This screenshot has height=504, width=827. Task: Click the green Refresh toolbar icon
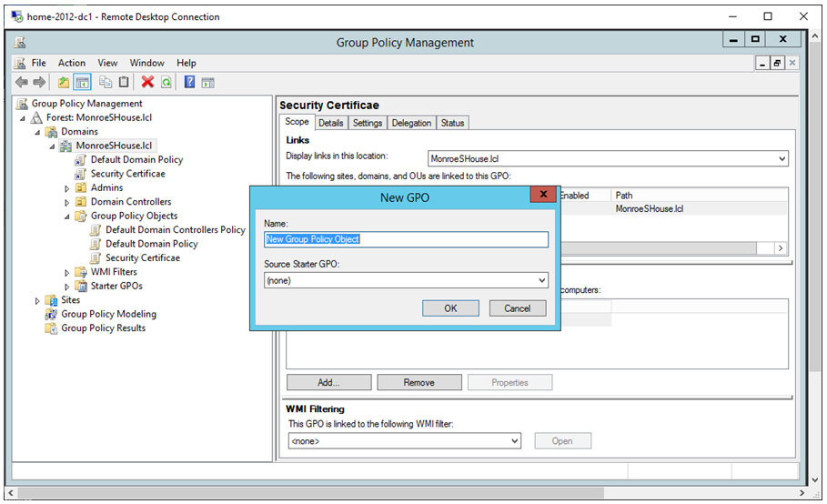(166, 83)
